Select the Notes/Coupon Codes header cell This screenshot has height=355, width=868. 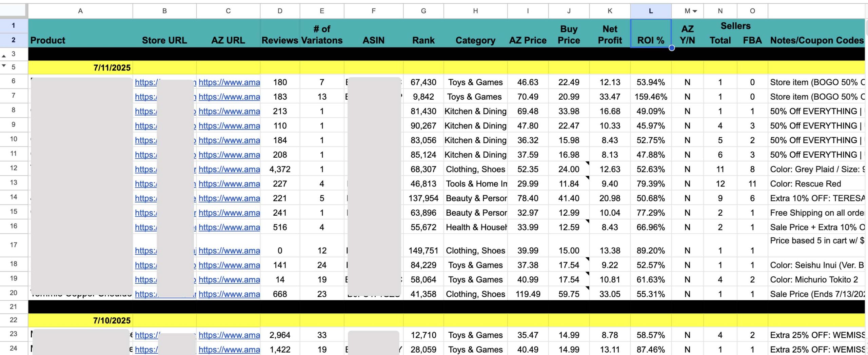816,33
